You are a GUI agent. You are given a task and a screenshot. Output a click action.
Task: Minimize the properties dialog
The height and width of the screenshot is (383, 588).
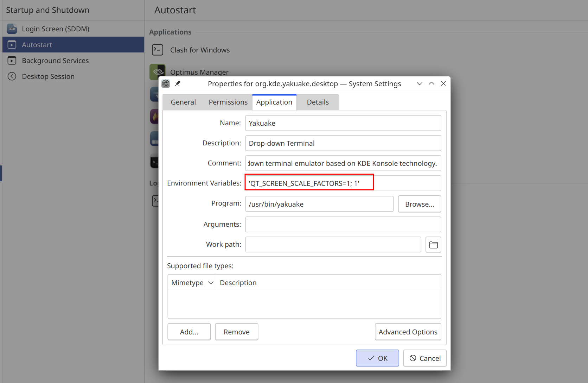(420, 83)
